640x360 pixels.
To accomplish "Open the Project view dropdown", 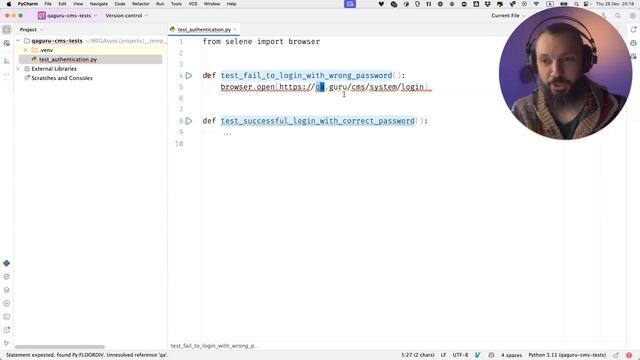I will (x=31, y=30).
